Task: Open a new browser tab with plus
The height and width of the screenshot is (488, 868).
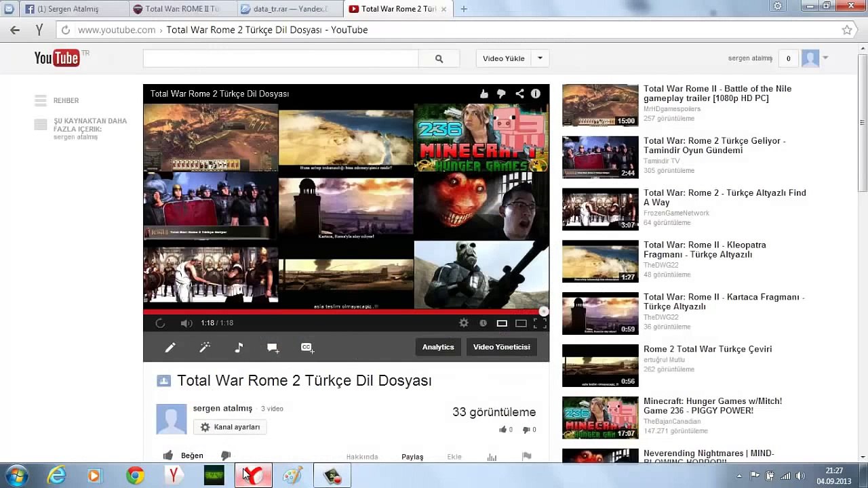Action: [x=464, y=9]
